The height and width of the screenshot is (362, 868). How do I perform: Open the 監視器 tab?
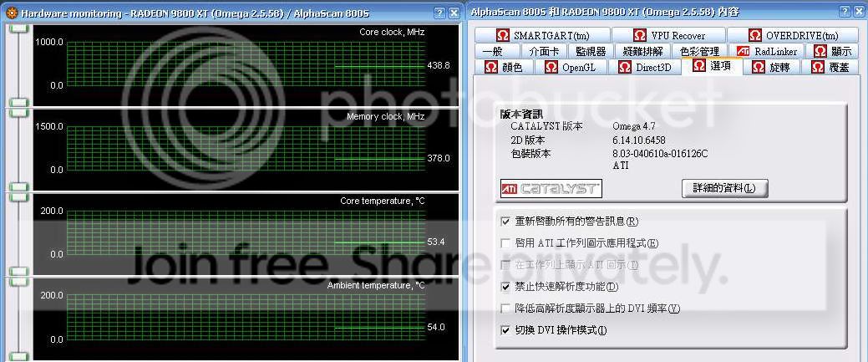click(x=592, y=52)
